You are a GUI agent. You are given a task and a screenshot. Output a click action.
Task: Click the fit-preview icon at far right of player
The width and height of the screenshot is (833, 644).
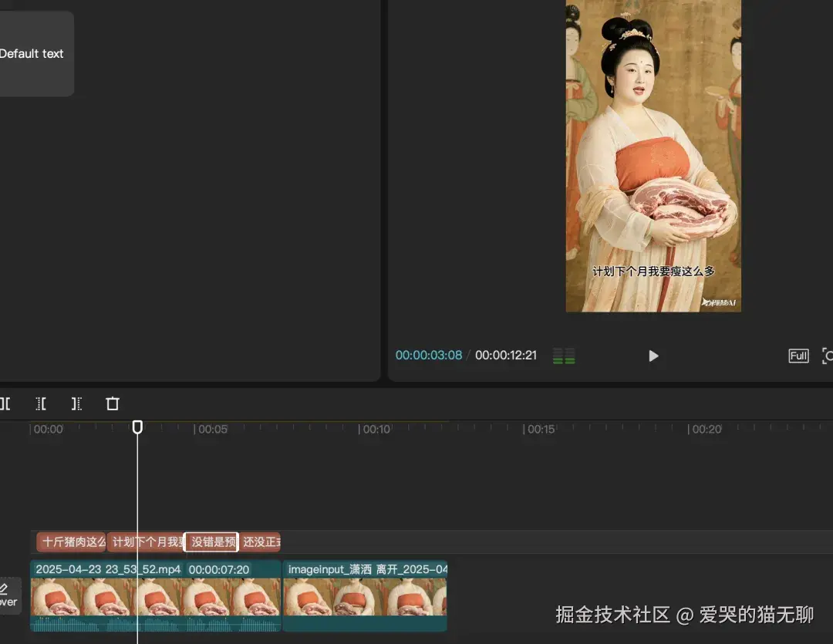point(828,356)
